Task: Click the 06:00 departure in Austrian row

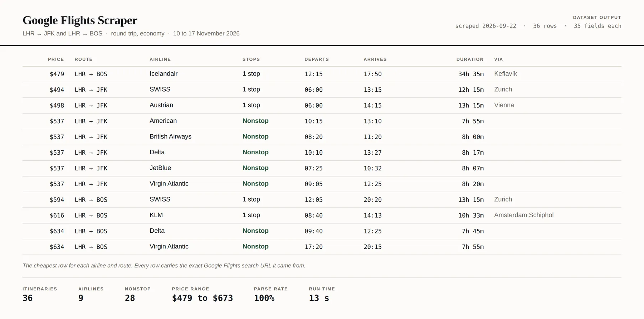Action: (313, 106)
